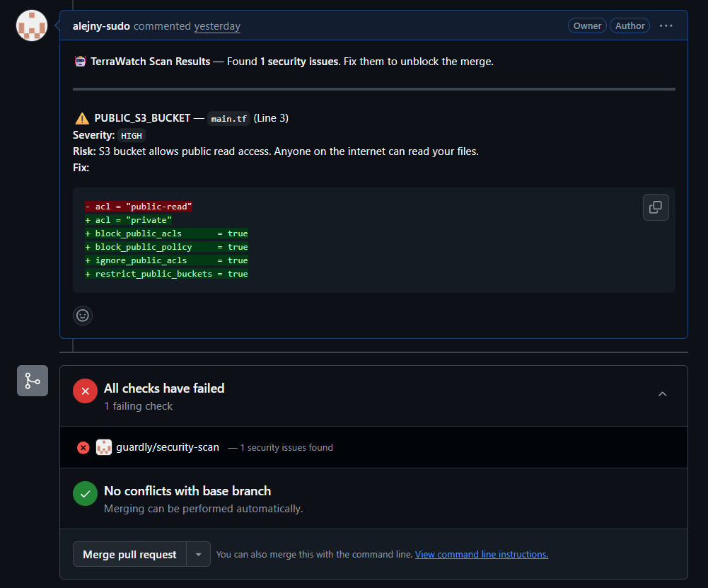Click the 'restrict_public_buckets = true' code line
Screen dimensions: 708x588
(x=167, y=274)
